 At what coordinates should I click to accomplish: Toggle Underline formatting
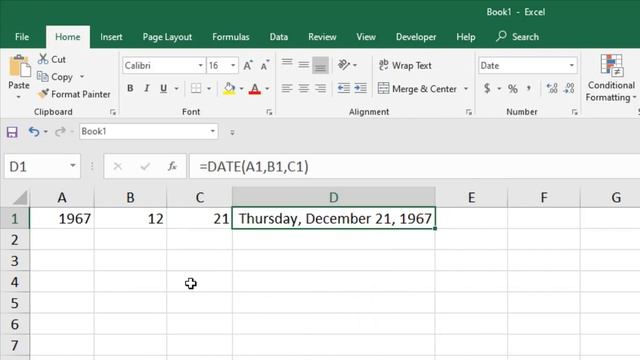[163, 88]
